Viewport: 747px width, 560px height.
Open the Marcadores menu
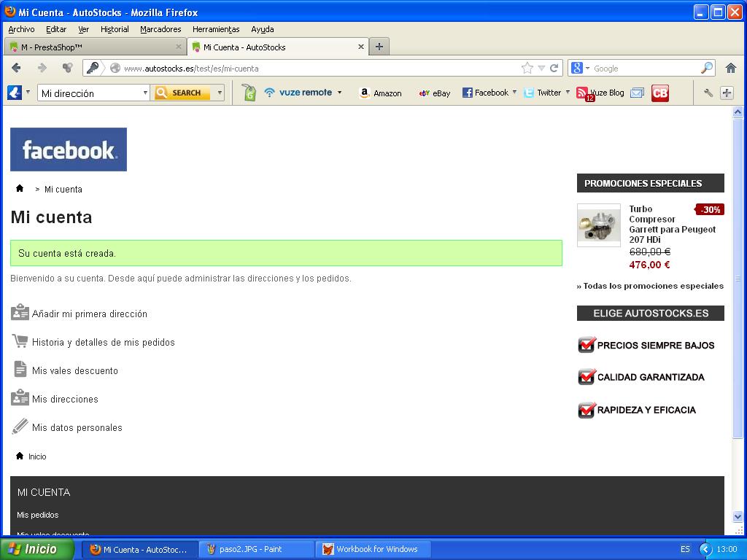tap(160, 29)
